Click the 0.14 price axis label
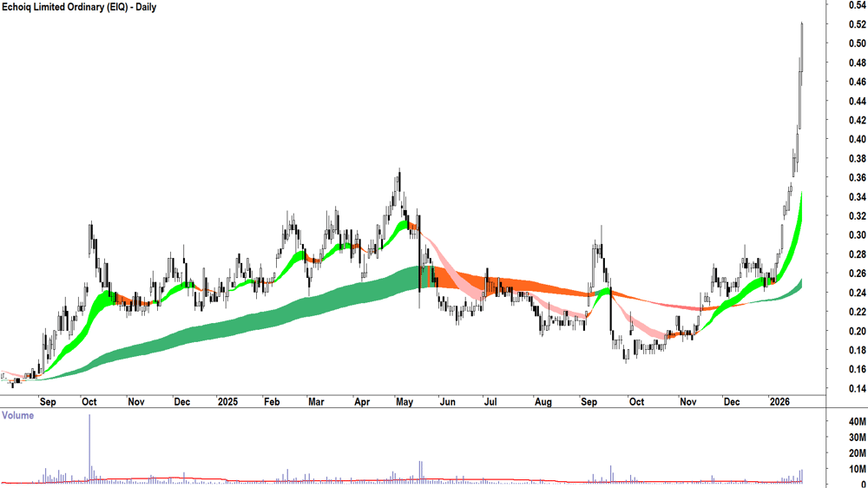Image resolution: width=868 pixels, height=488 pixels. pyautogui.click(x=857, y=388)
